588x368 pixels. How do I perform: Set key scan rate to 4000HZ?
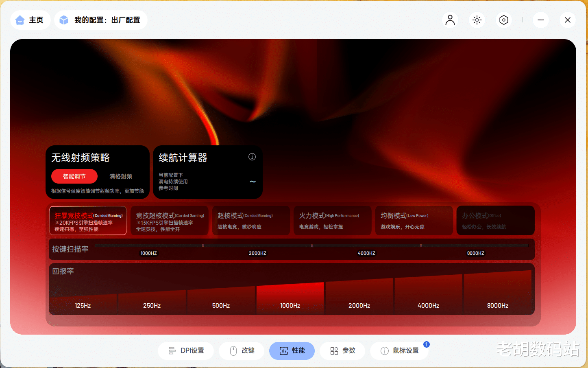coord(366,253)
